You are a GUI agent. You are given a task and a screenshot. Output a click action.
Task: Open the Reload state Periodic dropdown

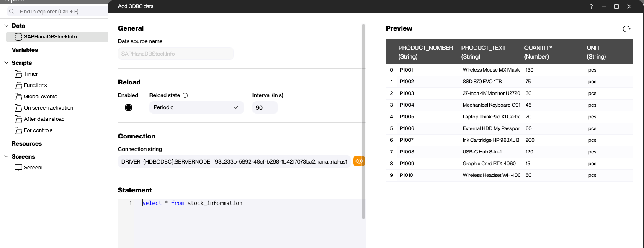[196, 107]
